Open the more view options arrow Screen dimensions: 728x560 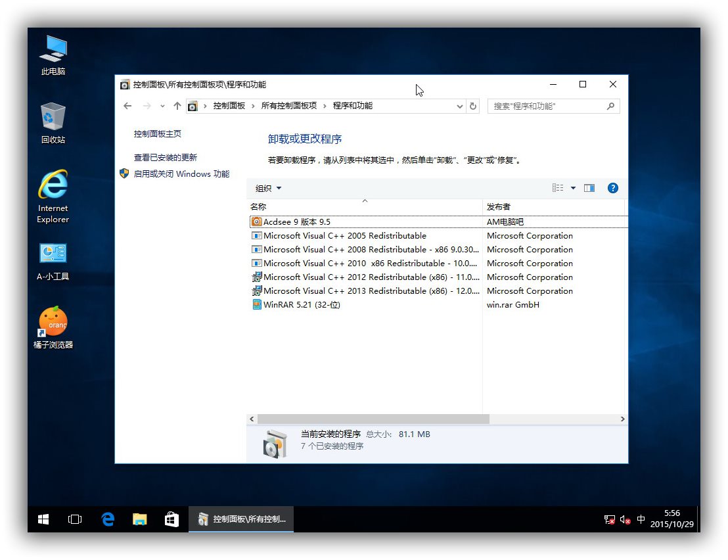pos(574,187)
